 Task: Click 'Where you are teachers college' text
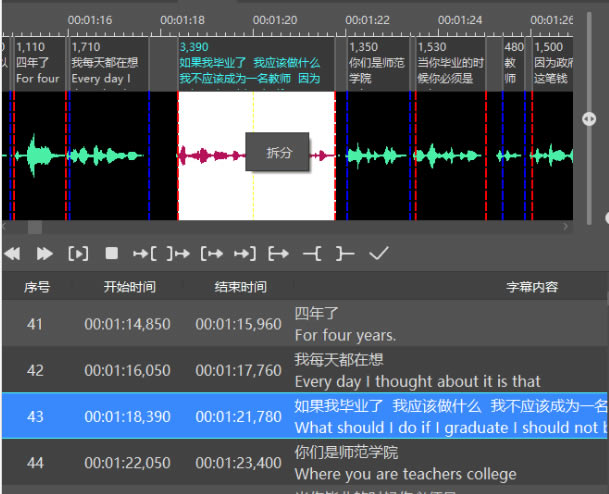405,474
